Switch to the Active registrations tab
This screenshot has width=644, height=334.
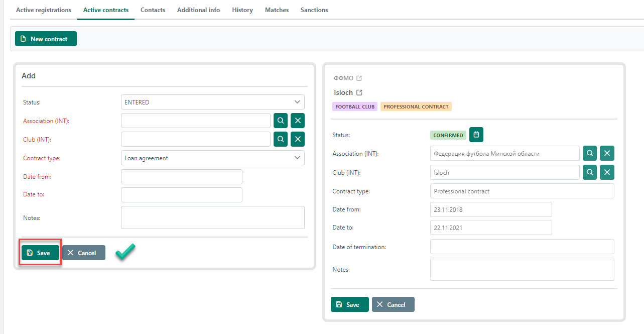pos(44,10)
